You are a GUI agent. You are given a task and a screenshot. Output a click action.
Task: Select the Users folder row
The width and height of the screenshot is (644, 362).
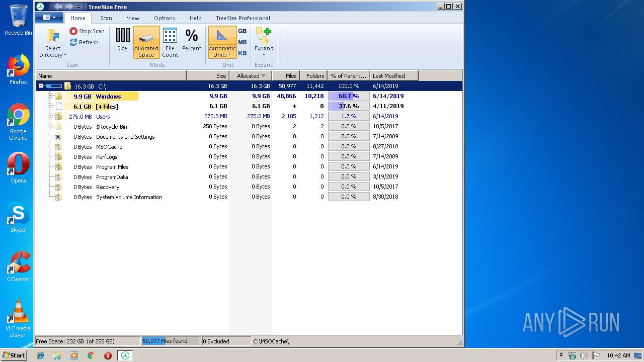tap(249, 116)
